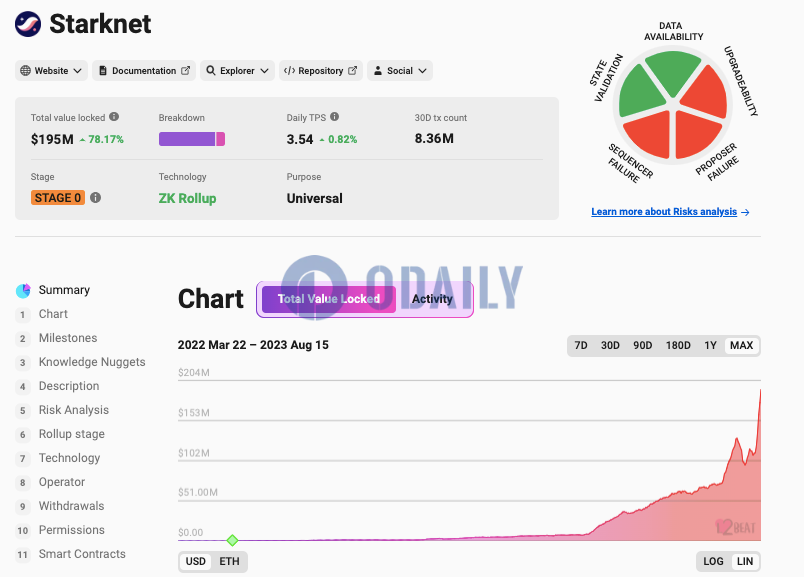Click the magnifier icon on Explorer

[x=211, y=71]
